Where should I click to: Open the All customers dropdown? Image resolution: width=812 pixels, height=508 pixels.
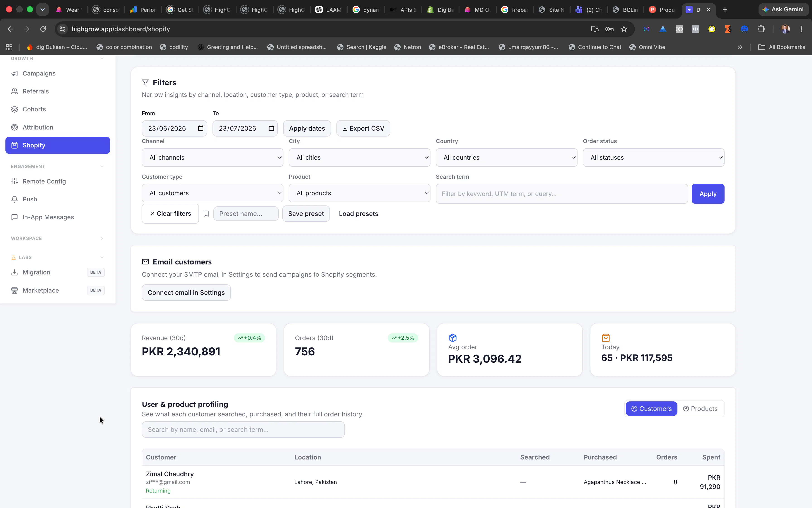(212, 193)
